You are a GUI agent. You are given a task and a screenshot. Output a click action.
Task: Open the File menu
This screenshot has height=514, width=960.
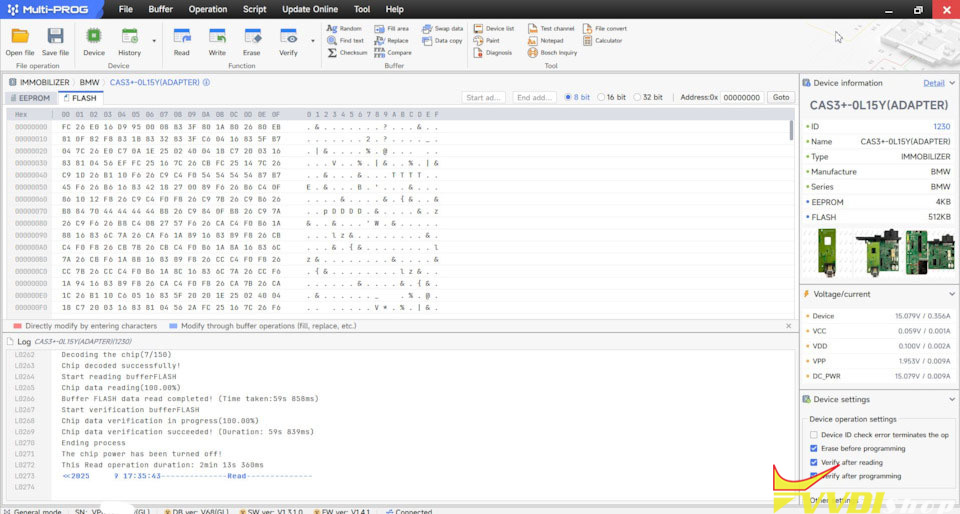tap(126, 9)
